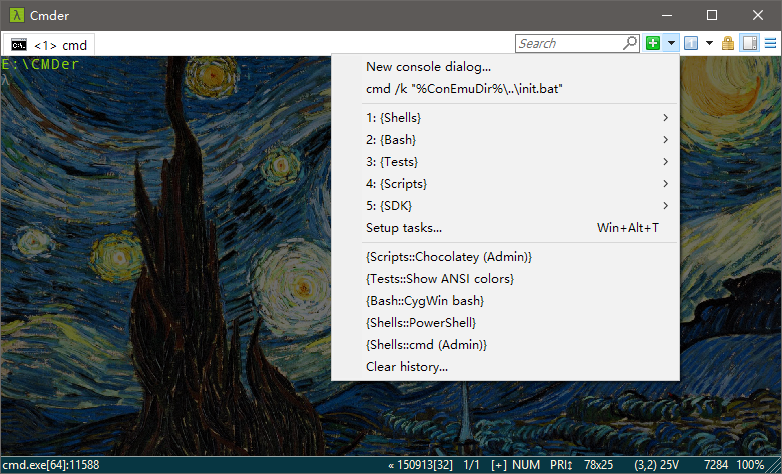Toggle the lock console padlock icon
Viewport: 782px width, 474px height.
click(728, 43)
